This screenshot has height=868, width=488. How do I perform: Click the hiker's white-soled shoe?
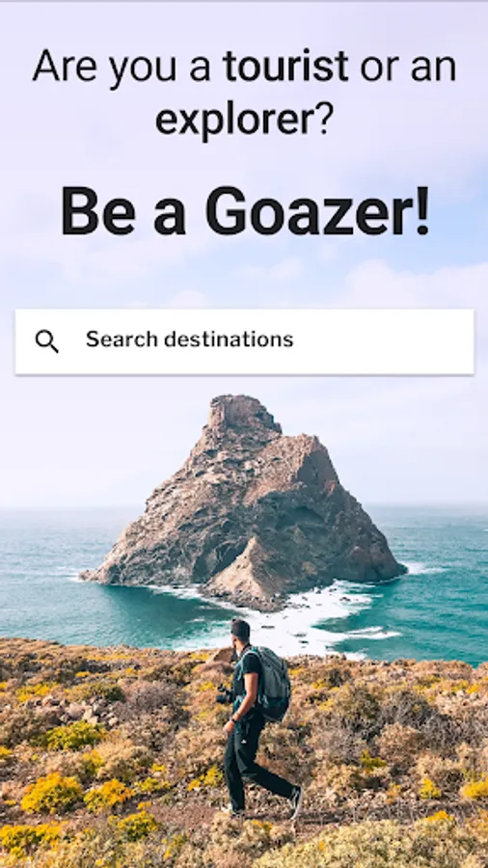tap(297, 803)
